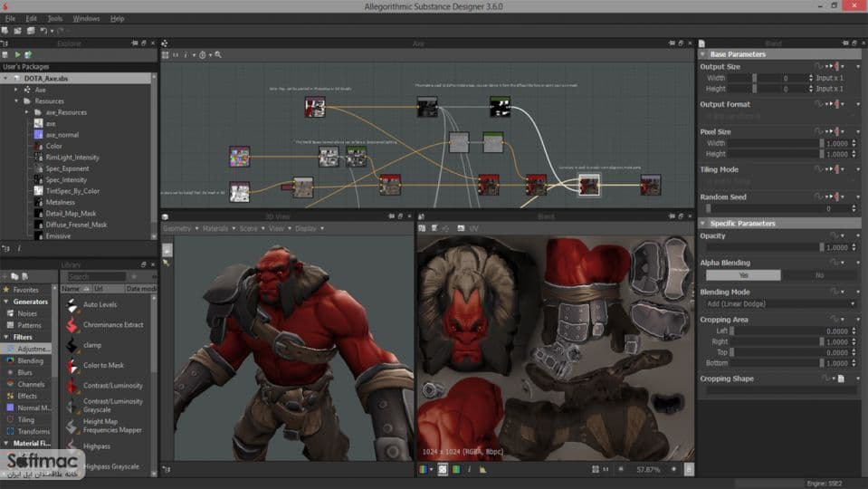Expand the Axe graph tree item
The width and height of the screenshot is (868, 489).
click(16, 90)
